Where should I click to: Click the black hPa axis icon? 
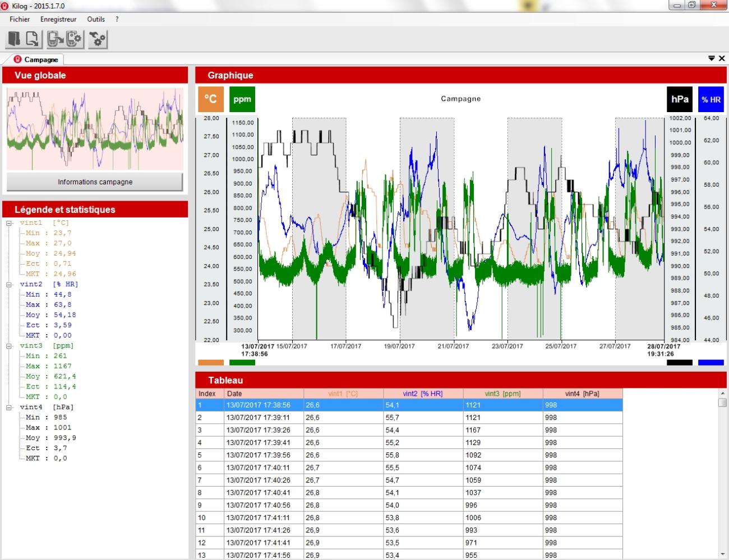pos(680,99)
